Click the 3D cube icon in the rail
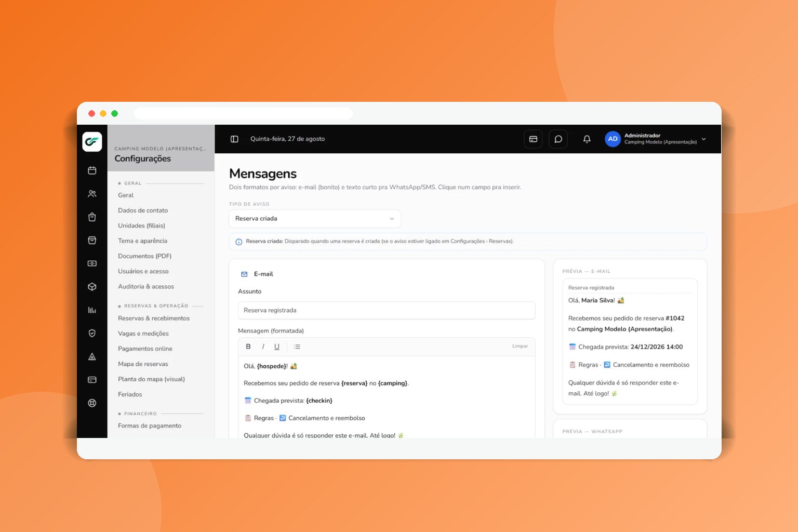 92,287
